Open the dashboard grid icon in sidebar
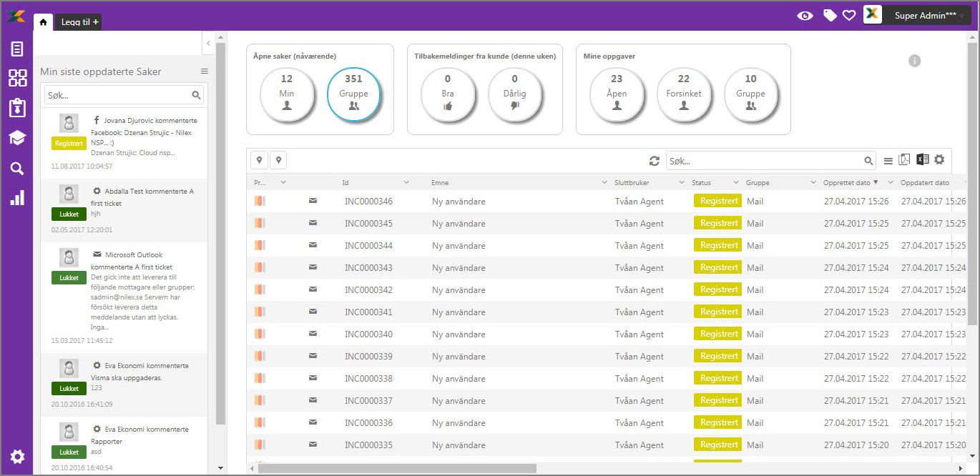 coord(17,78)
